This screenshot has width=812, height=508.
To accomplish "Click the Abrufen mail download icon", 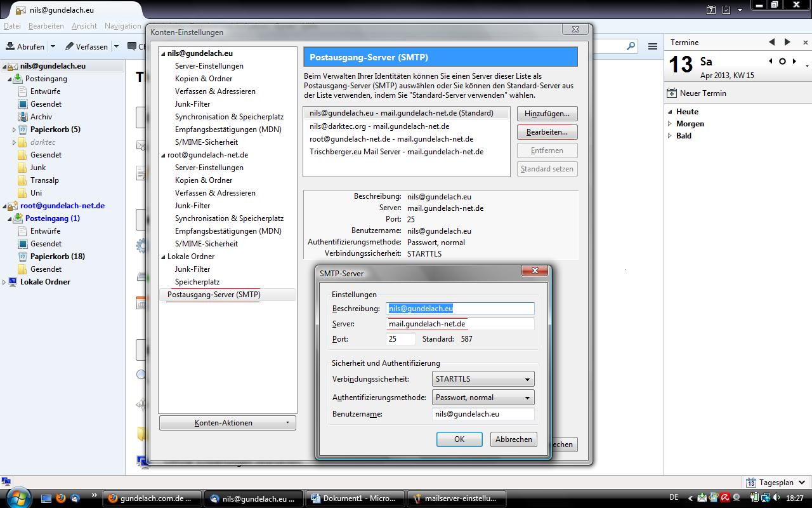I will coord(11,46).
